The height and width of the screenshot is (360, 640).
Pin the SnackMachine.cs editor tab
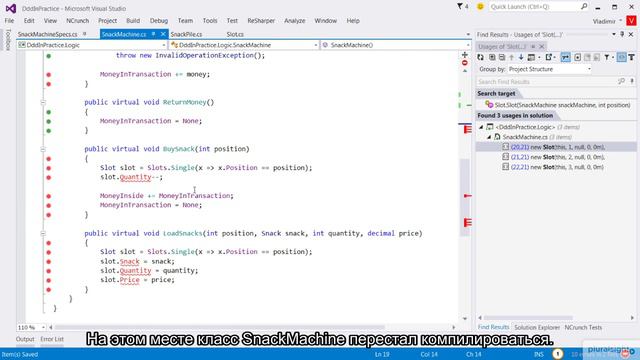tap(153, 34)
